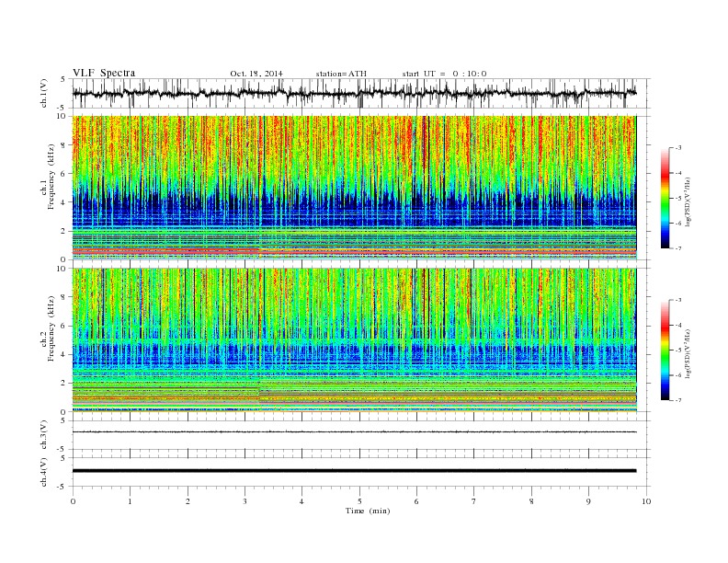Screen dimensions: 728x563
Task: Click inside the ch.1 spectrogram panel
Action: pos(354,188)
